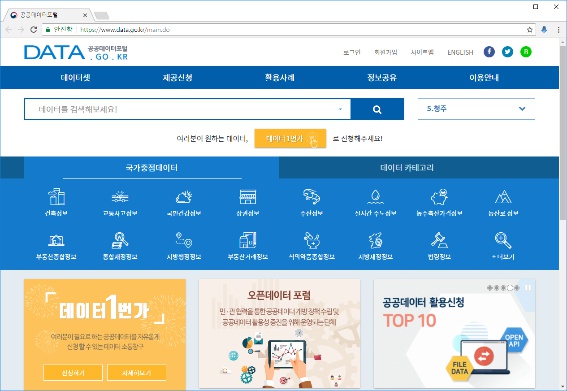
Task: Open Chrome's three-dot menu
Action: (558, 30)
